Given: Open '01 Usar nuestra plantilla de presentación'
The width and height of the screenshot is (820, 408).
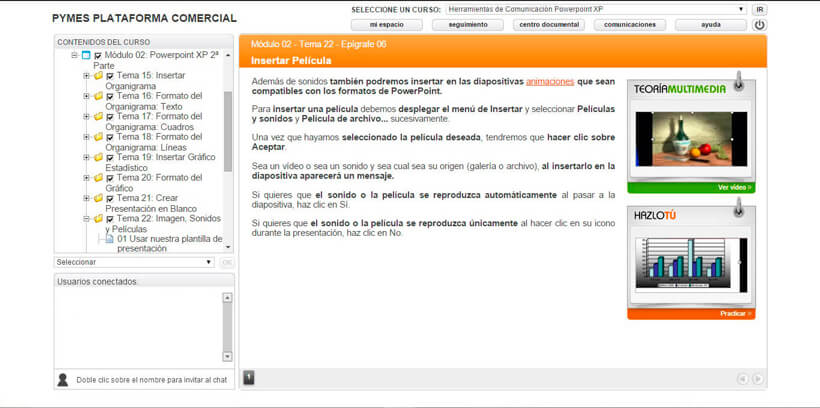Looking at the screenshot, I should click(169, 244).
